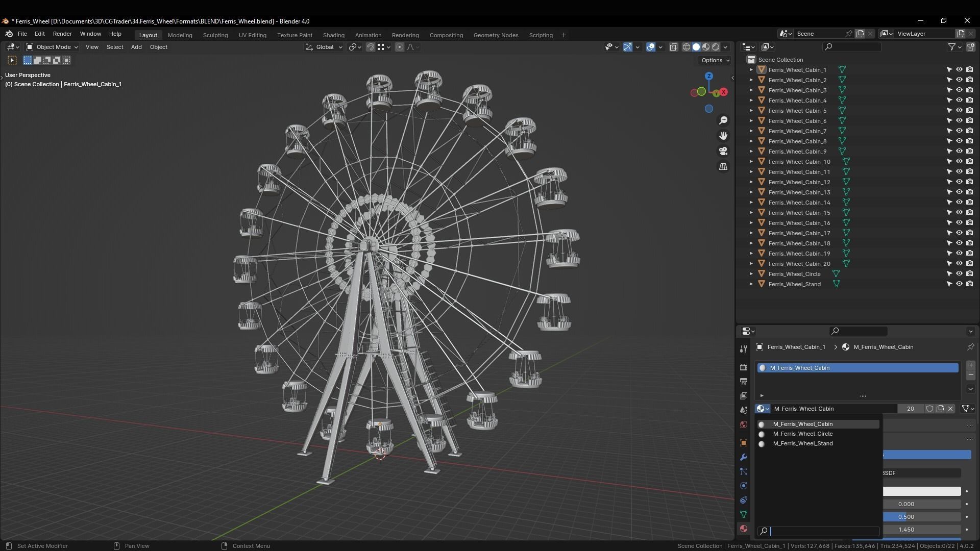Switch to the Geometry Nodes workspace tab
The image size is (980, 551).
[496, 35]
